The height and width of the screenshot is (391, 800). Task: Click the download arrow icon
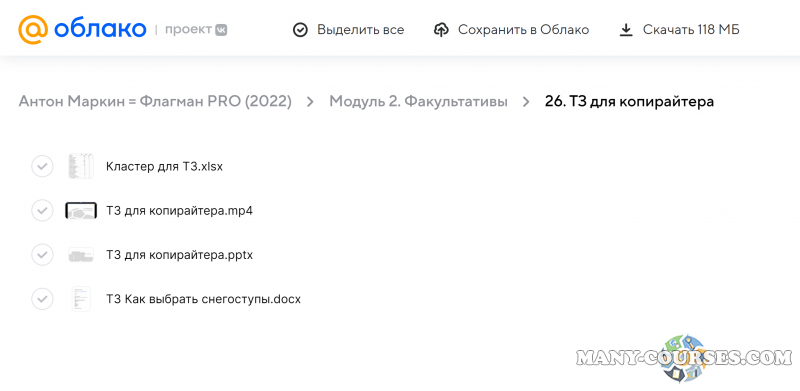(626, 30)
